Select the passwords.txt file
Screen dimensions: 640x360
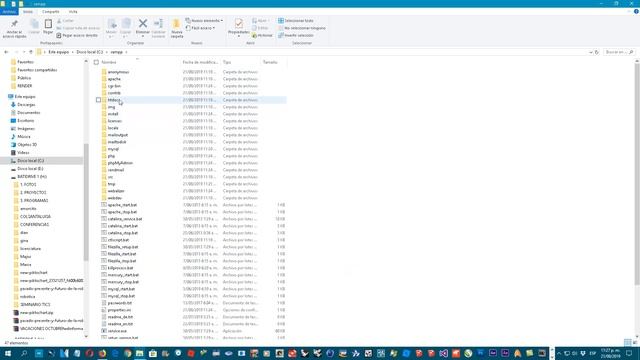point(120,303)
